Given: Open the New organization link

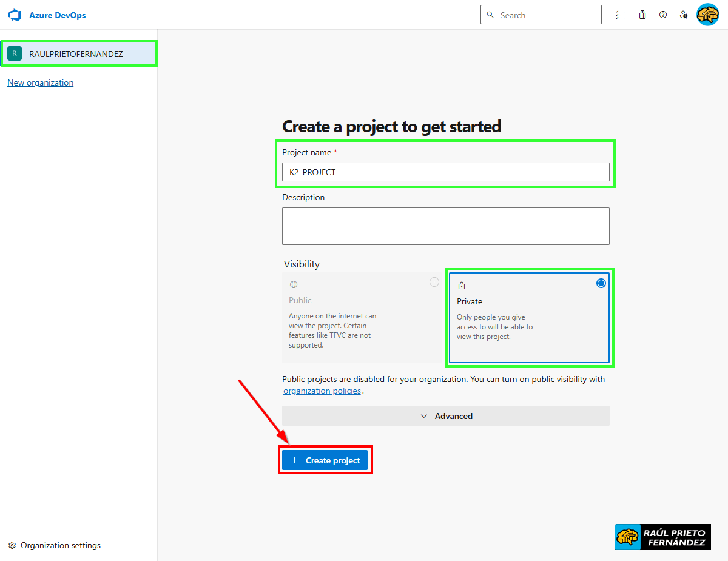Looking at the screenshot, I should (40, 82).
